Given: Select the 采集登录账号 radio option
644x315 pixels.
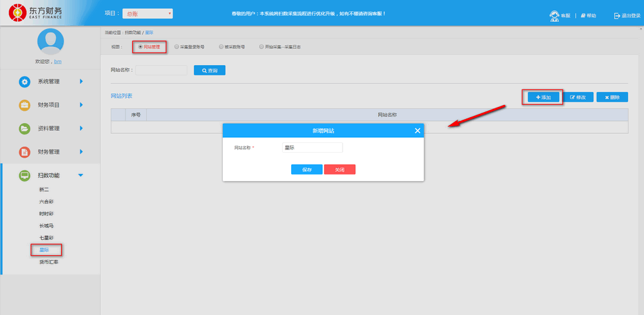Looking at the screenshot, I should tap(177, 47).
